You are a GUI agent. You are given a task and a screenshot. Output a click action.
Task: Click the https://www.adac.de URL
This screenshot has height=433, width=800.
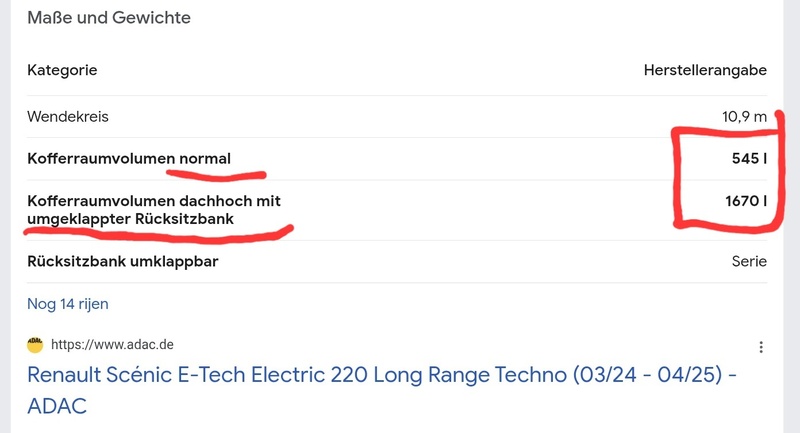point(113,345)
